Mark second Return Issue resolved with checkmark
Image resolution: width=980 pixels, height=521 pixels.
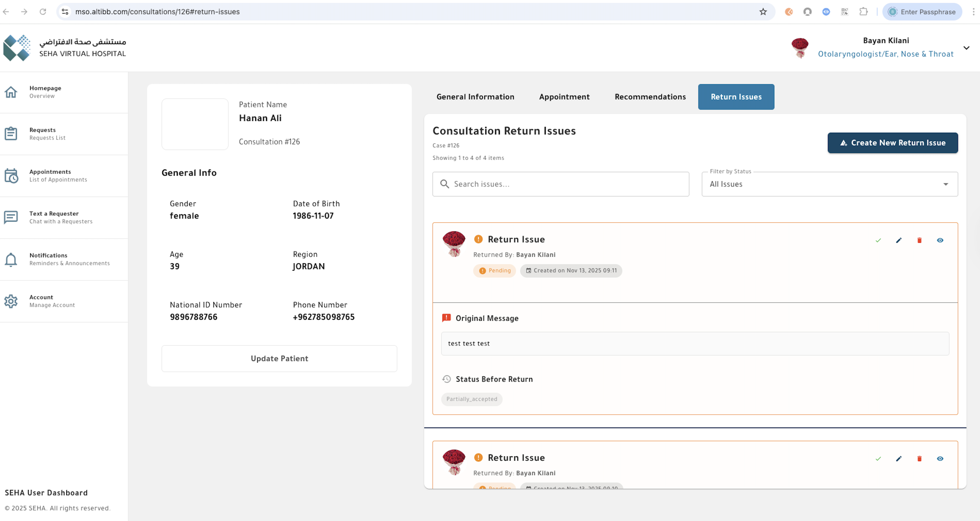point(878,459)
